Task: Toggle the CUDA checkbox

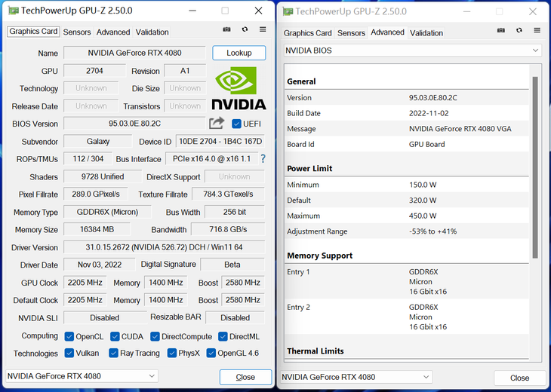Action: tap(115, 336)
